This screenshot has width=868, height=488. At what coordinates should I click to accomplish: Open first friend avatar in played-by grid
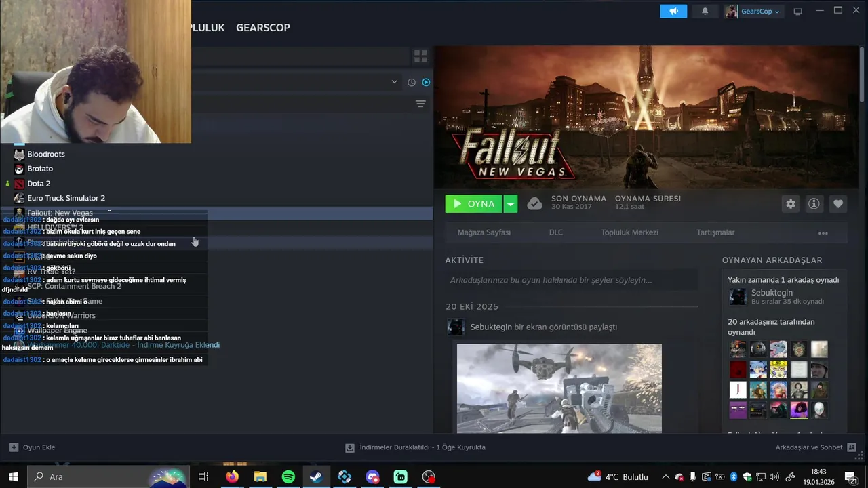click(x=738, y=349)
